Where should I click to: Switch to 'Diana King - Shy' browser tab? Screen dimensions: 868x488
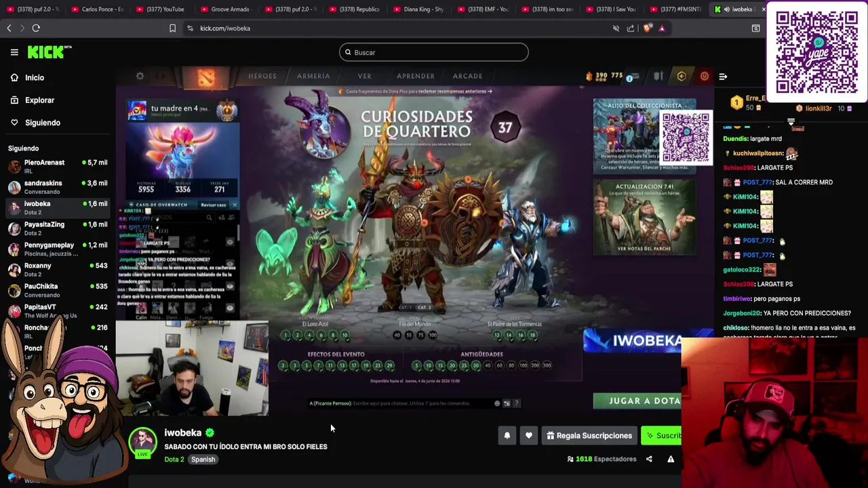tap(418, 9)
